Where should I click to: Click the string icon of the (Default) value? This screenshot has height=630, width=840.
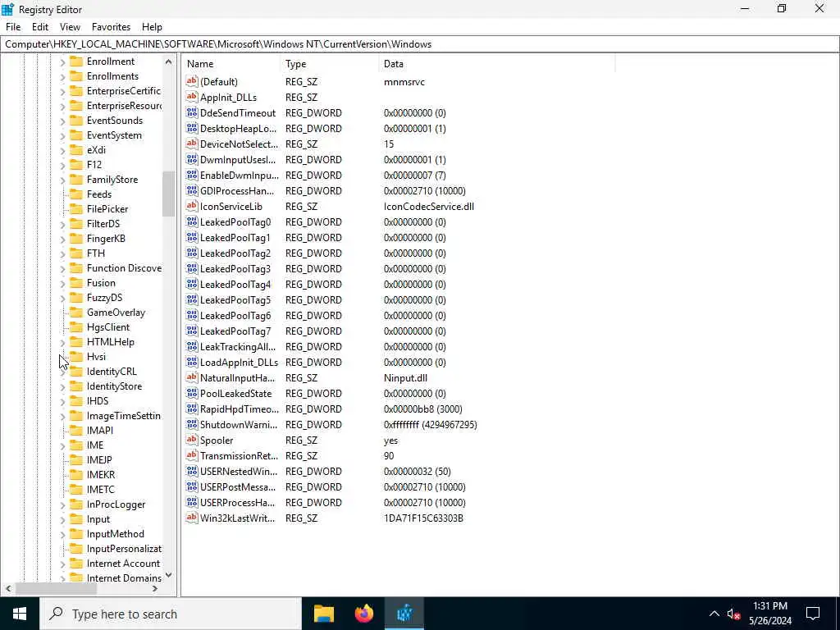coord(192,81)
